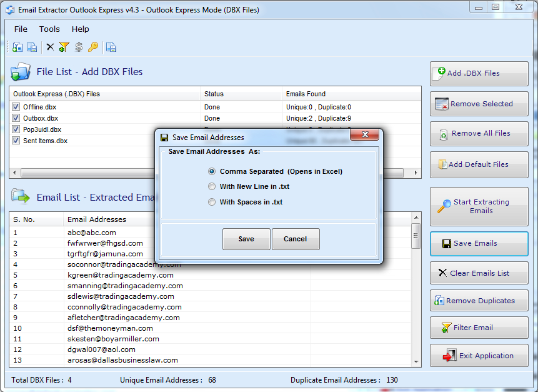Click file list horizontal scrollbar right arrow

click(416, 173)
